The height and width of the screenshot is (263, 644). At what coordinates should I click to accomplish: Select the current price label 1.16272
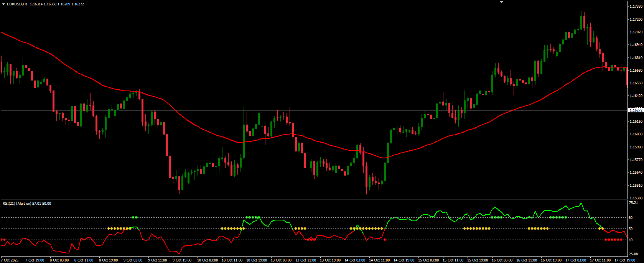click(x=636, y=110)
